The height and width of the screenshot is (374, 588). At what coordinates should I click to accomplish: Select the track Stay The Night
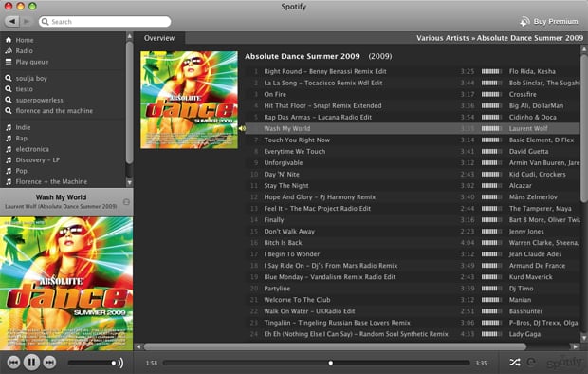click(286, 185)
